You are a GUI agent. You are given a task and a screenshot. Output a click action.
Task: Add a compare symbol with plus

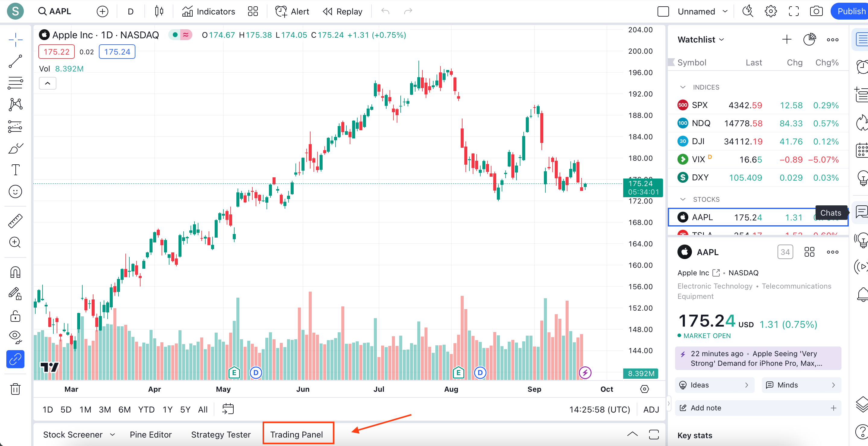103,11
